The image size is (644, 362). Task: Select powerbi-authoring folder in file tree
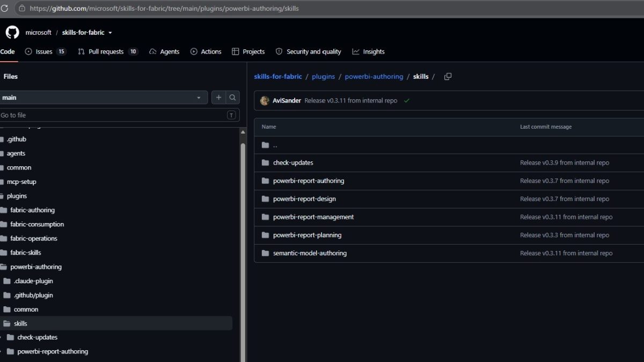[x=36, y=267]
